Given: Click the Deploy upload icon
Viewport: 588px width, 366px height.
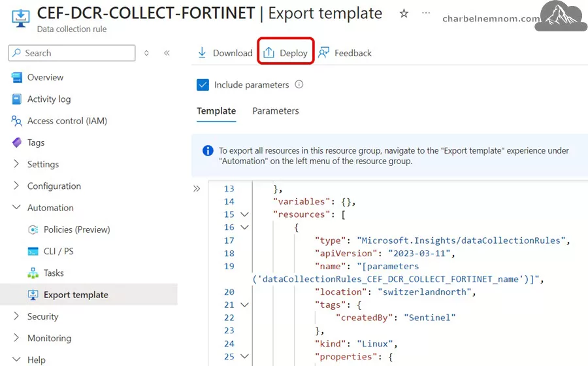Looking at the screenshot, I should click(x=269, y=53).
